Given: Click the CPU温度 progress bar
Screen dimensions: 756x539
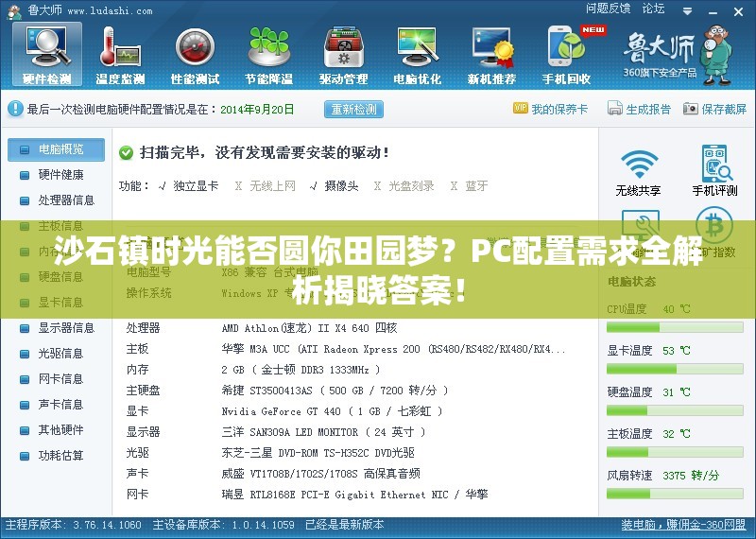Looking at the screenshot, I should point(675,327).
